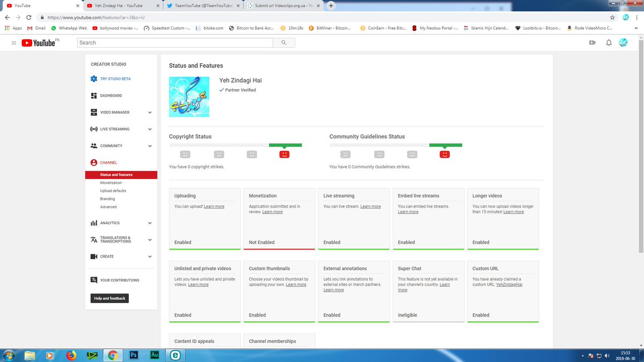Open the Windows Start button
Viewport: 644px width, 362px height.
(10, 355)
